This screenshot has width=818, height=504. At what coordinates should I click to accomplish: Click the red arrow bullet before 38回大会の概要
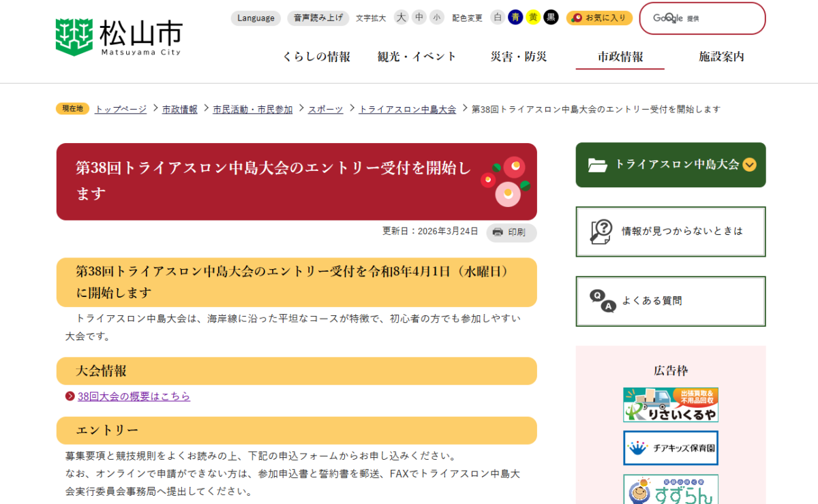tap(70, 396)
